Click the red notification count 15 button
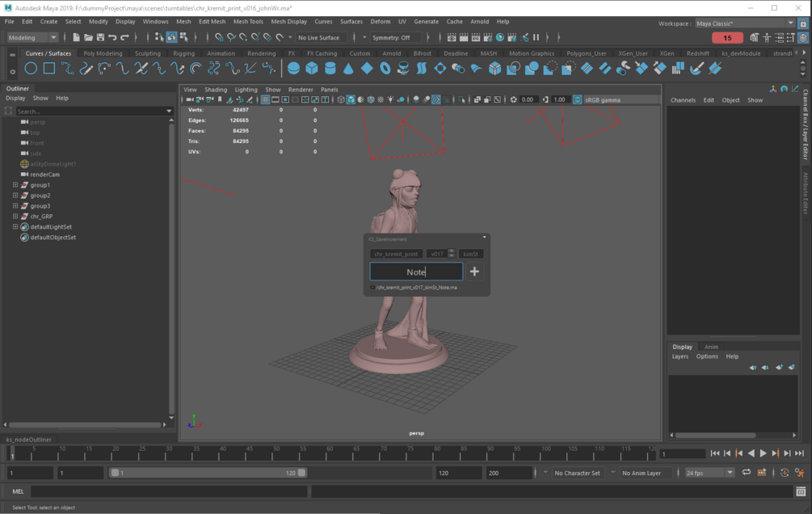 727,38
